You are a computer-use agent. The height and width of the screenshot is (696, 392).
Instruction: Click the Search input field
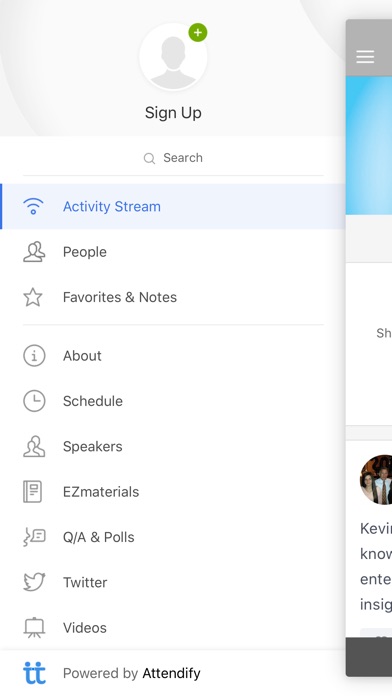pyautogui.click(x=173, y=158)
